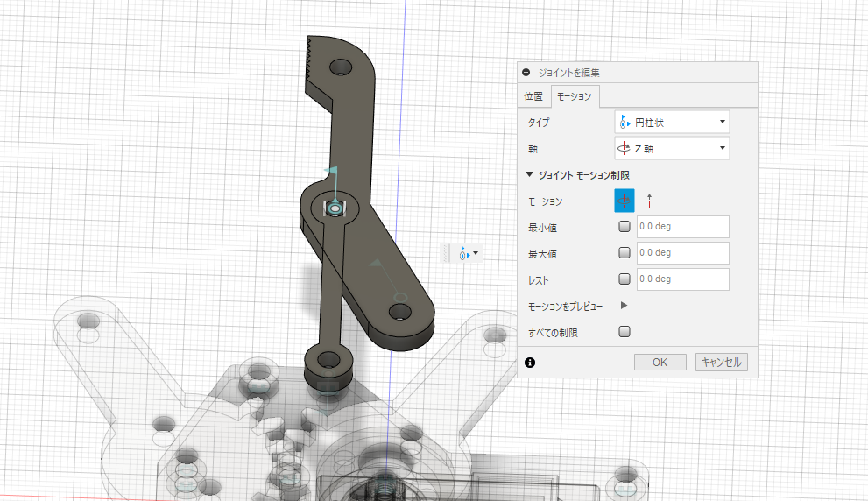The height and width of the screenshot is (501, 868).
Task: Select the rotate motion icon
Action: coord(625,201)
